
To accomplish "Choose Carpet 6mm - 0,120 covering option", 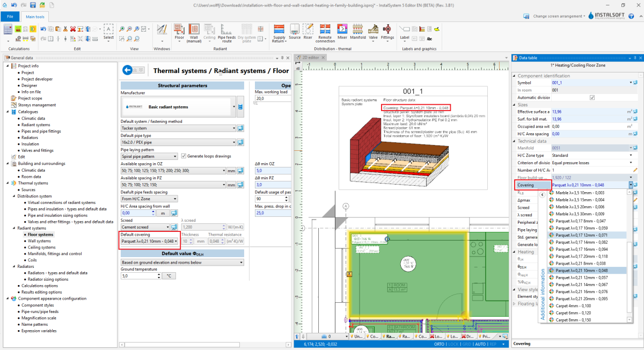I will (x=573, y=312).
